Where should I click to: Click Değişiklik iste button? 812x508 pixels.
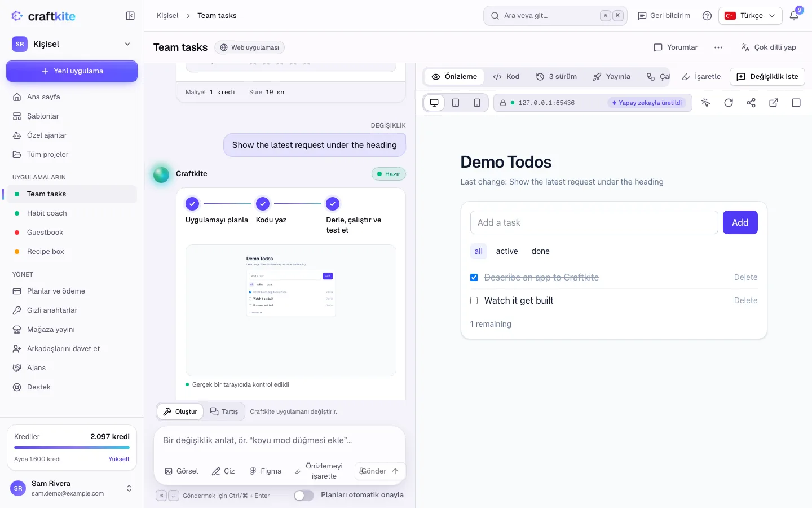(767, 77)
